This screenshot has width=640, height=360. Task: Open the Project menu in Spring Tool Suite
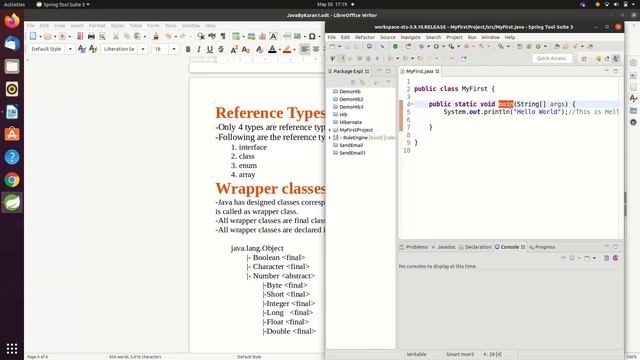pos(454,37)
